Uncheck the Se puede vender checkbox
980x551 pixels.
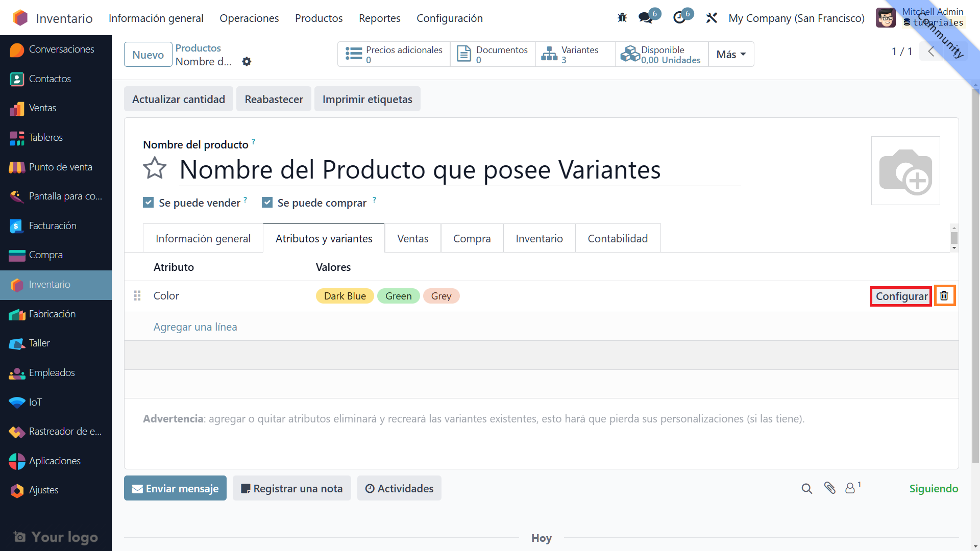tap(149, 203)
